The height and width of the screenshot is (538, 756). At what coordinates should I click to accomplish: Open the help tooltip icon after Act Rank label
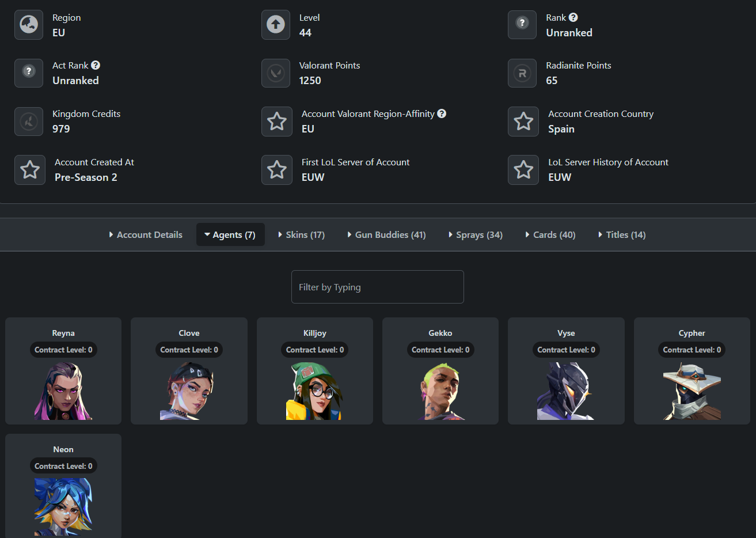pos(96,65)
